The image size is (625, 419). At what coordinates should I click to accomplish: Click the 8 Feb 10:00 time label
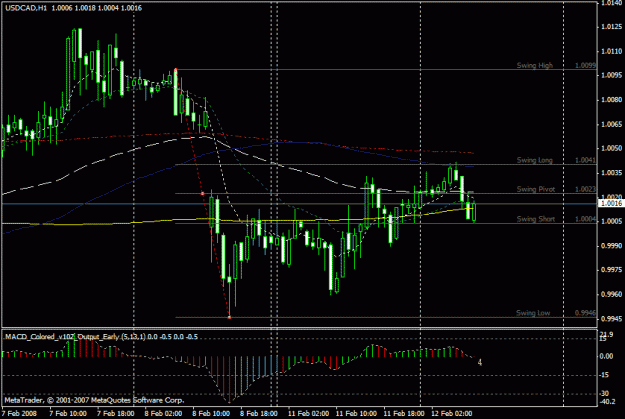(211, 413)
